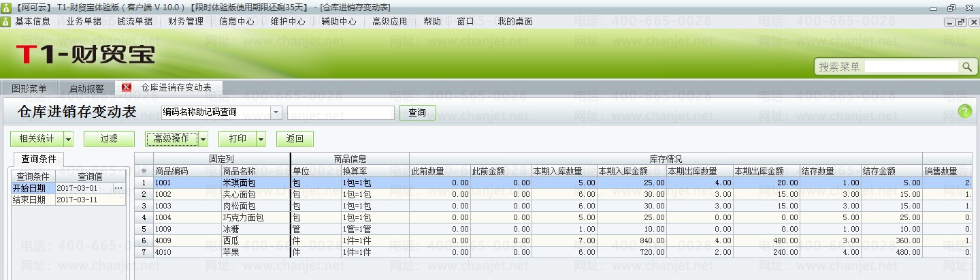Open the 业务单据 menu

84,22
